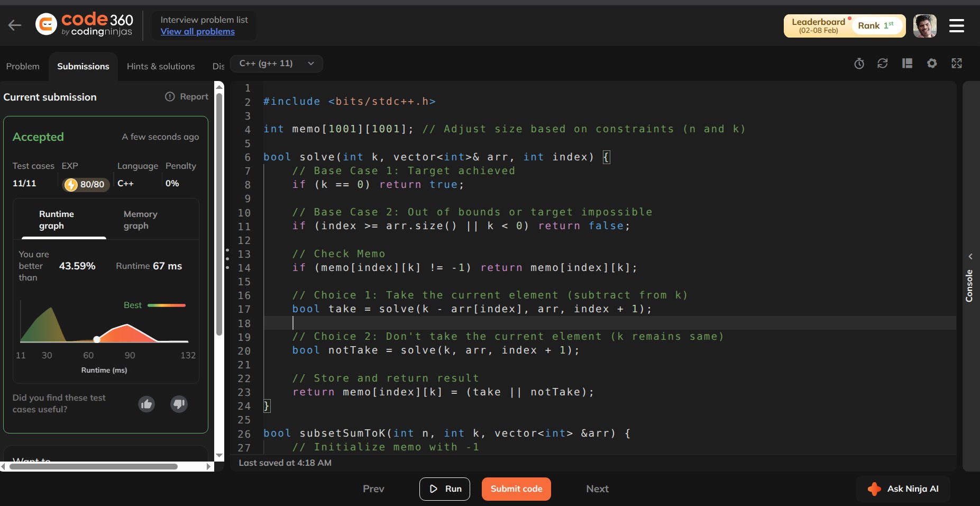Click the runtime graph position marker
980x506 pixels.
click(x=97, y=339)
